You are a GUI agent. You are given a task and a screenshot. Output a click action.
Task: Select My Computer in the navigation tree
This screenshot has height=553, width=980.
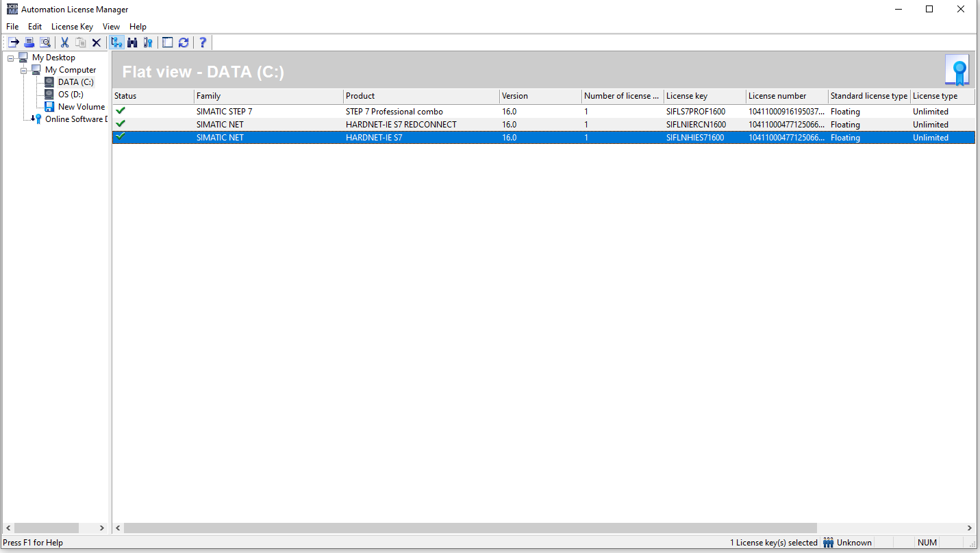[71, 70]
